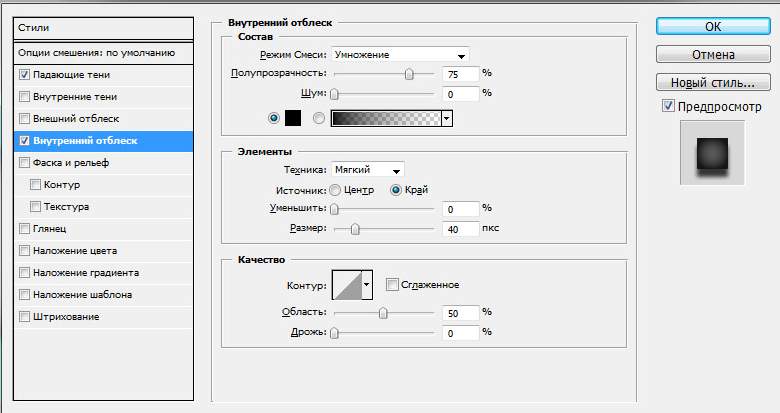The height and width of the screenshot is (413, 780).
Task: Click the Дрожь slider handle
Action: 334,333
